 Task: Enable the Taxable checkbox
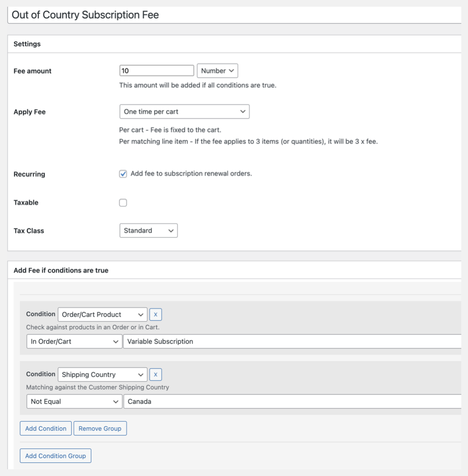123,203
